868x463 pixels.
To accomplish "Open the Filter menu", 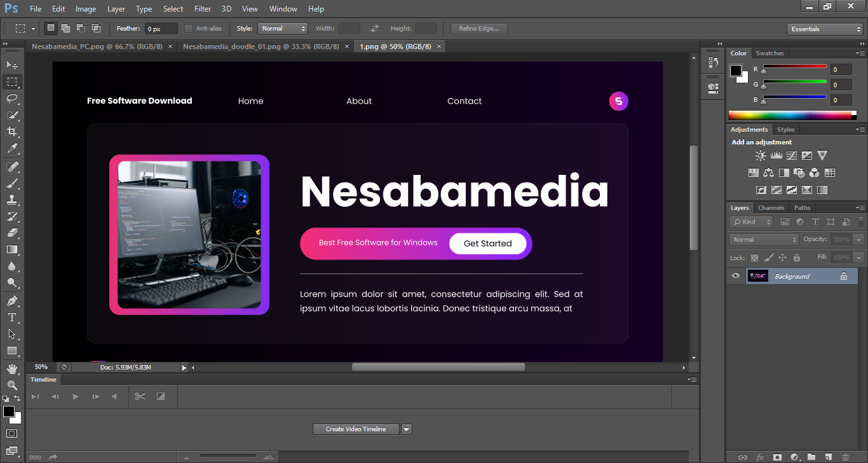I will point(203,9).
